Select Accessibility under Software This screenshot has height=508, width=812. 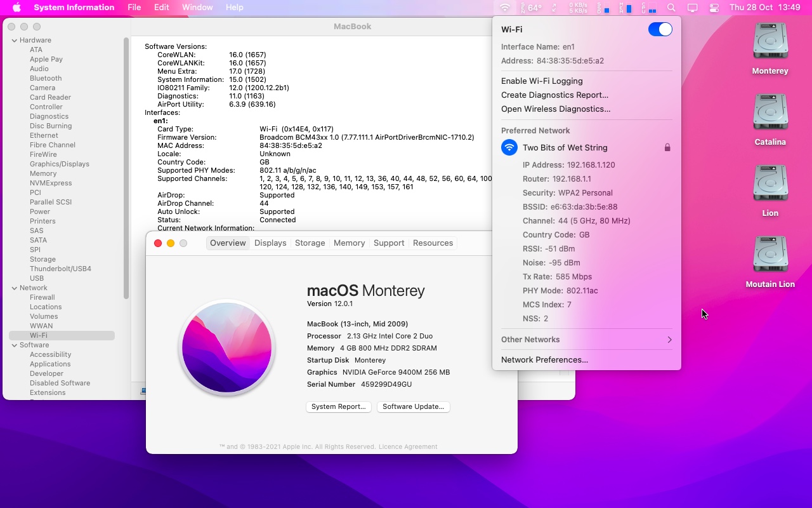pyautogui.click(x=50, y=354)
